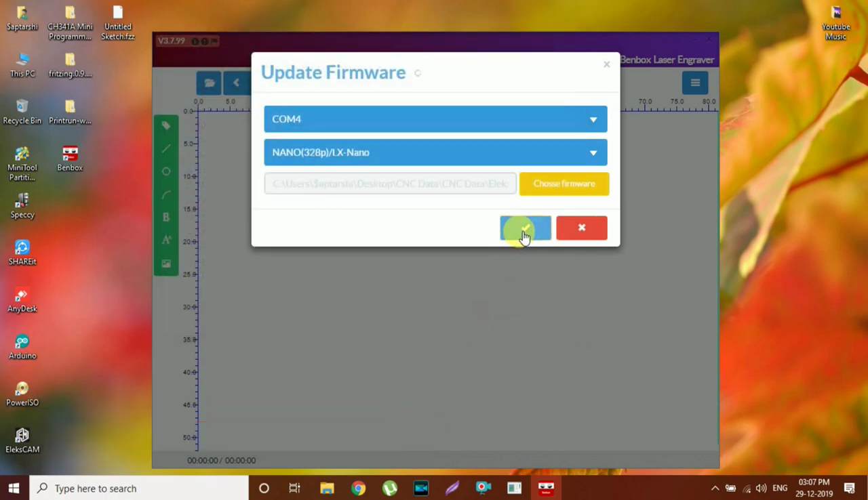Click the left arrow toolbar button
The height and width of the screenshot is (500, 868).
click(236, 83)
